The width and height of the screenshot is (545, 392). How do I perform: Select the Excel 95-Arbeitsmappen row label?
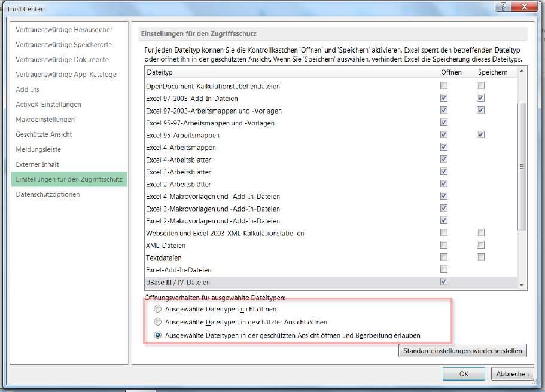(183, 136)
